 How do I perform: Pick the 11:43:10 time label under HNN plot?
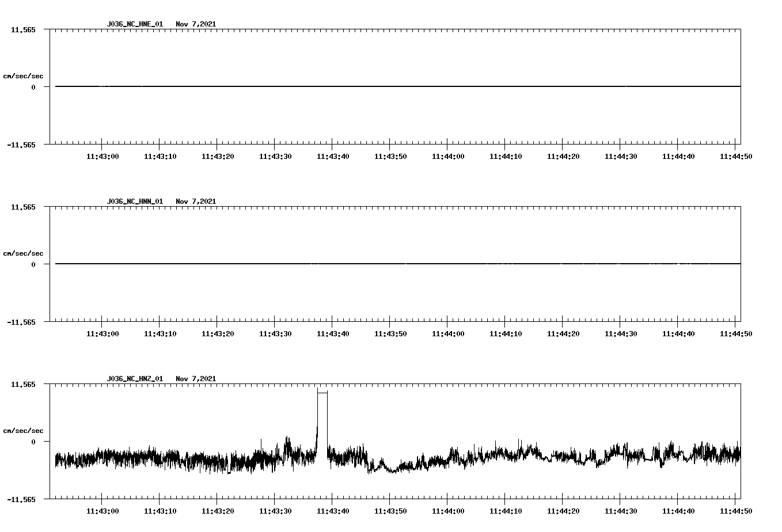point(160,334)
